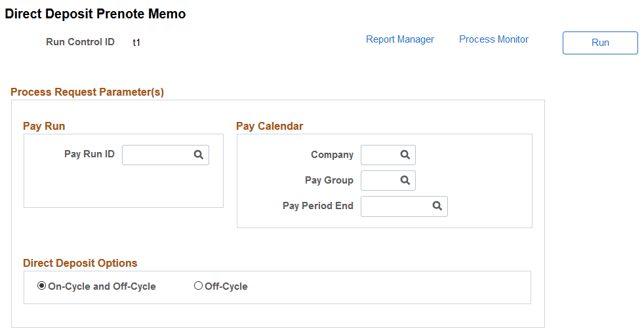Focus the Pay Run ID text field

157,155
